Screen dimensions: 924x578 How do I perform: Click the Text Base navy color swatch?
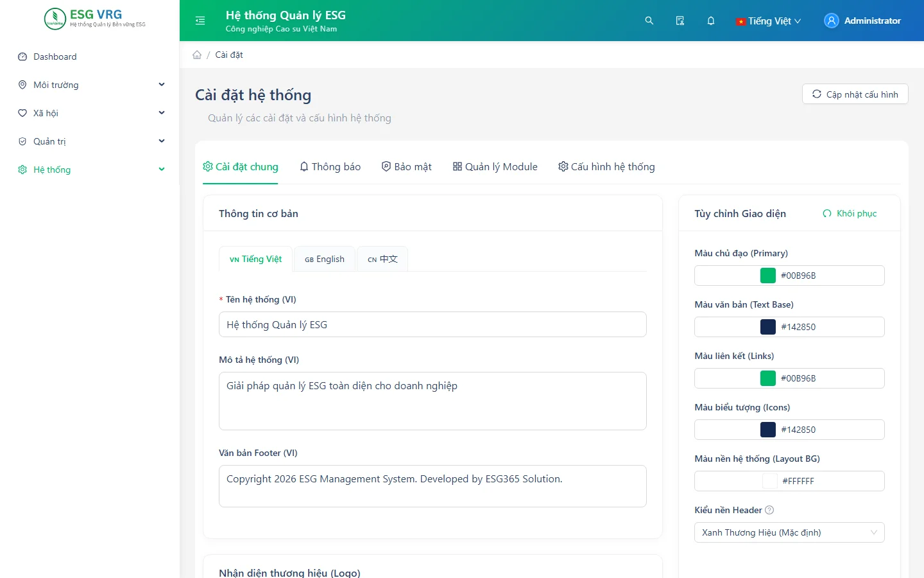(768, 327)
